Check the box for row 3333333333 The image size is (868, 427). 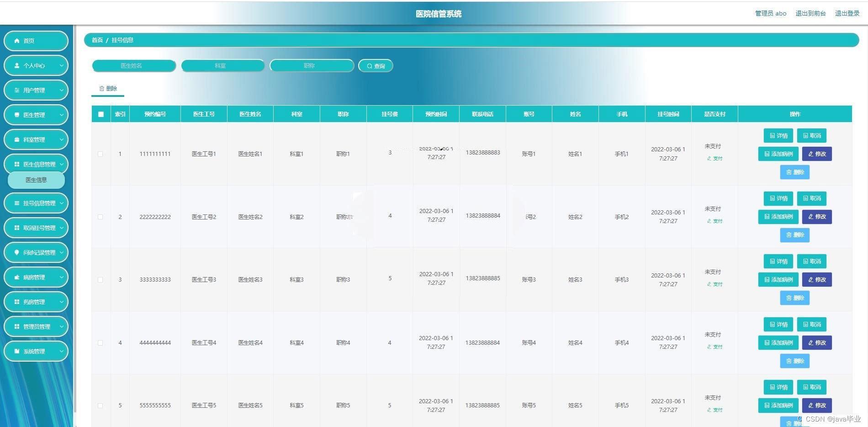[x=101, y=280]
